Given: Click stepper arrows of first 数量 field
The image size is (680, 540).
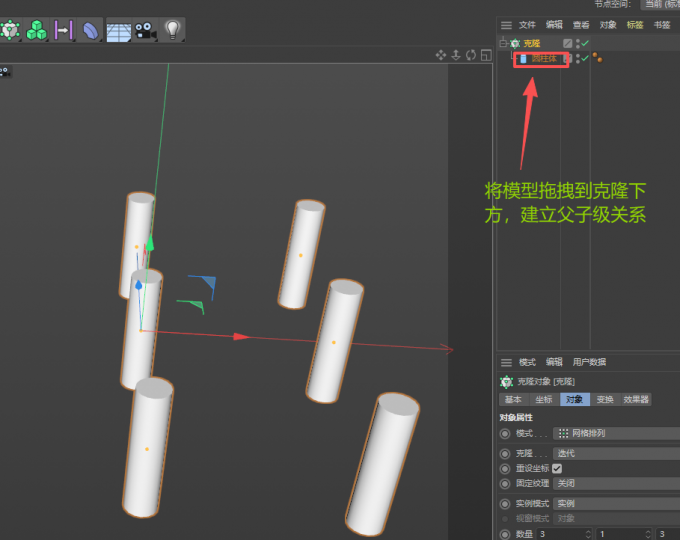Looking at the screenshot, I should [x=588, y=534].
